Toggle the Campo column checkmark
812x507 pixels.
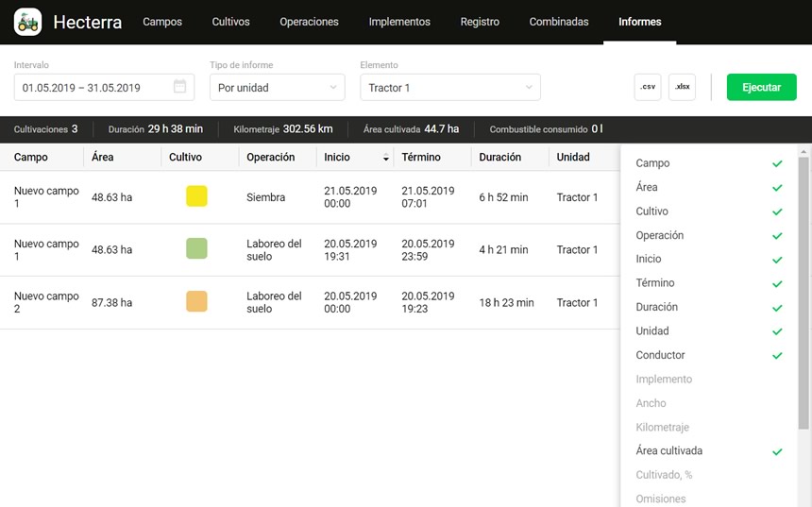[x=776, y=163]
